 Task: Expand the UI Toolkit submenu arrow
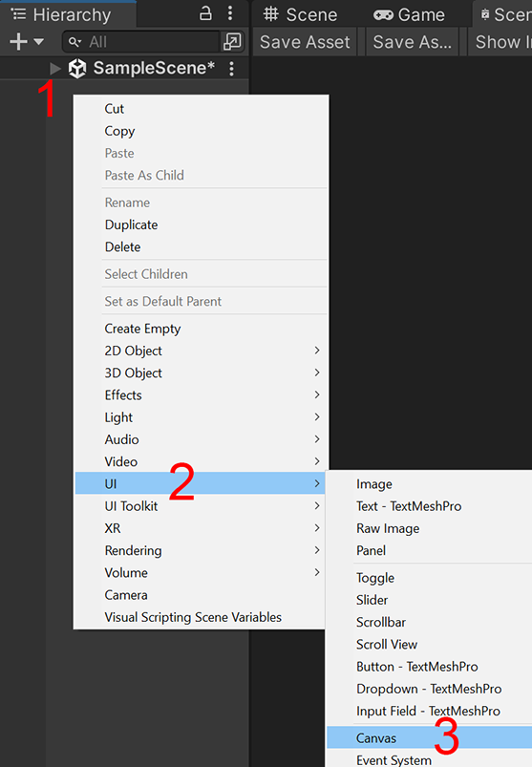317,505
